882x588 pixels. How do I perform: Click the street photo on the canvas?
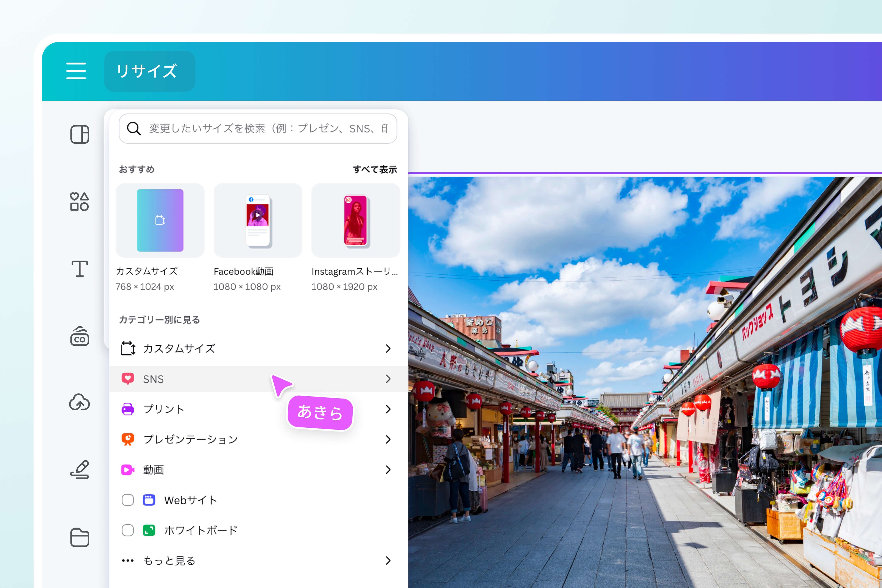pyautogui.click(x=645, y=383)
